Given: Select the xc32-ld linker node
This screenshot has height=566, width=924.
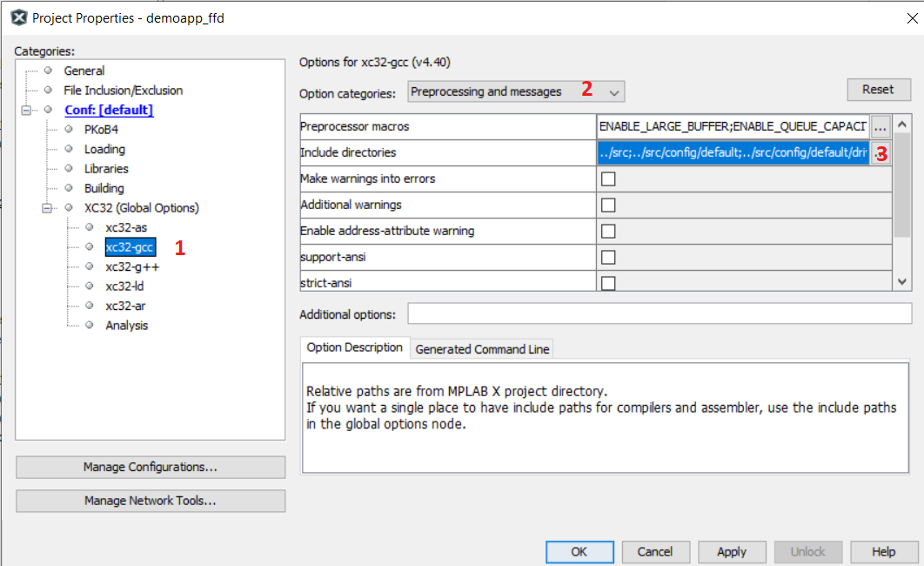Looking at the screenshot, I should coord(125,286).
